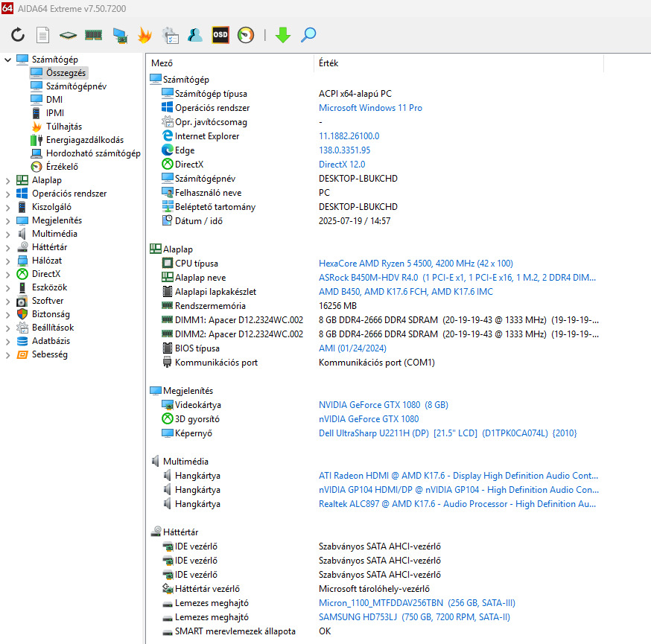Image resolution: width=651 pixels, height=644 pixels.
Task: Start the flame stability test icon
Action: tap(145, 35)
